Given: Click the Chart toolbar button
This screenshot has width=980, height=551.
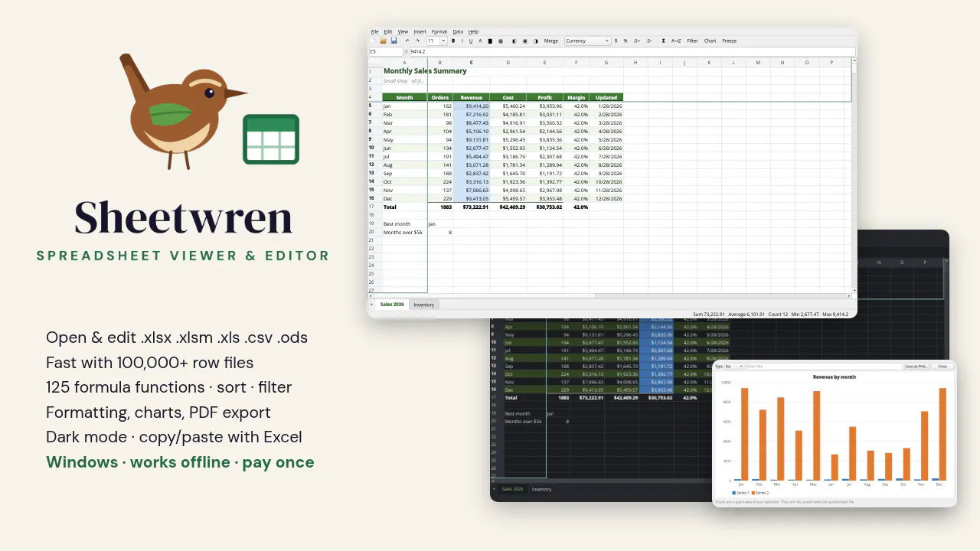Looking at the screenshot, I should pos(710,41).
